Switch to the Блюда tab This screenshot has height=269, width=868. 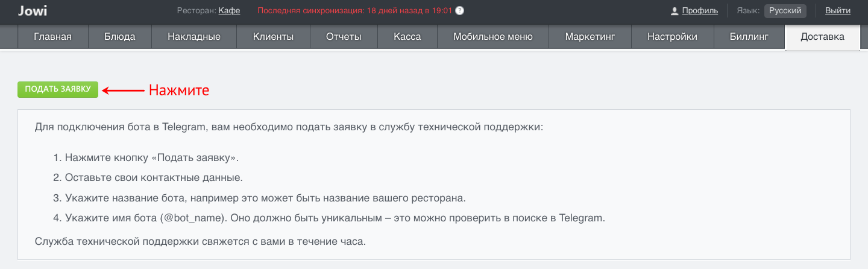tap(119, 37)
